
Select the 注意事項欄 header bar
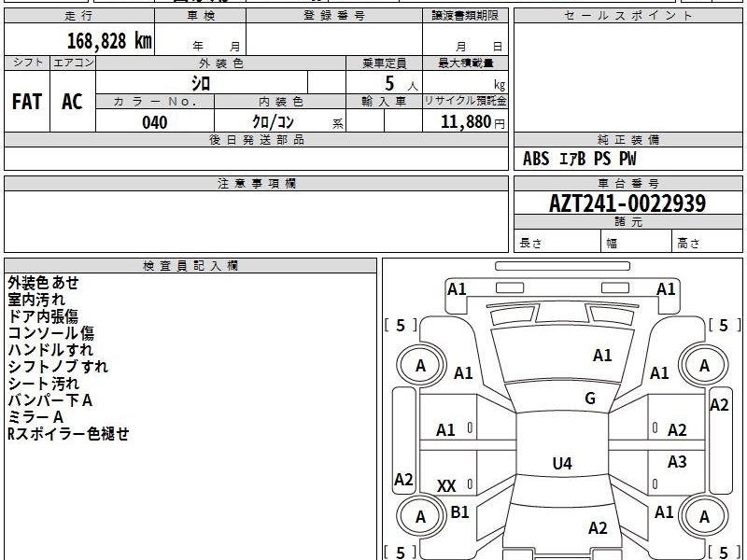(256, 183)
